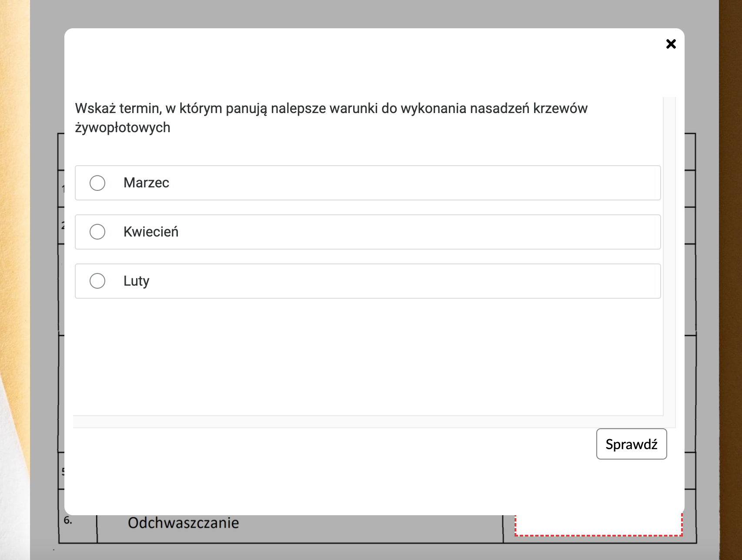Viewport: 742px width, 560px height.
Task: Close the quiz dialog with the X icon
Action: coord(671,44)
